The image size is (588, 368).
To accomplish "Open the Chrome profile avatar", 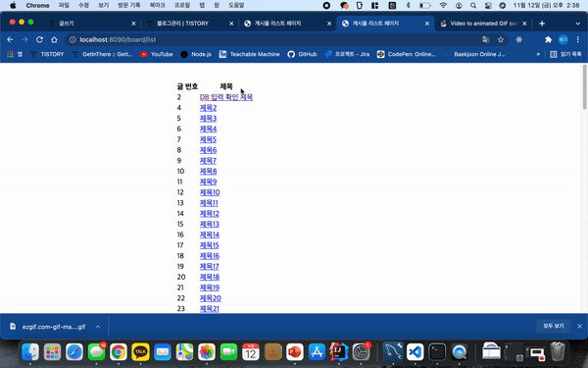I will pos(563,39).
